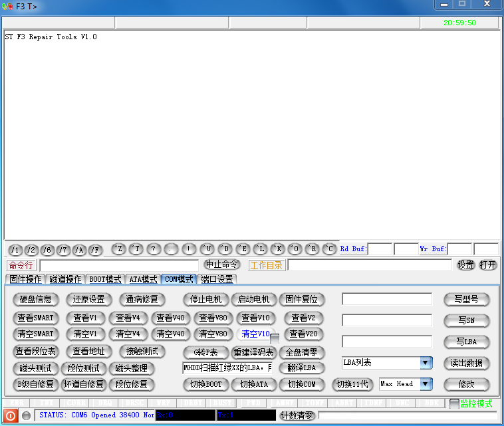Image resolution: width=504 pixels, height=426 pixels.
Task: Send the ^T control command
Action: click(x=136, y=249)
